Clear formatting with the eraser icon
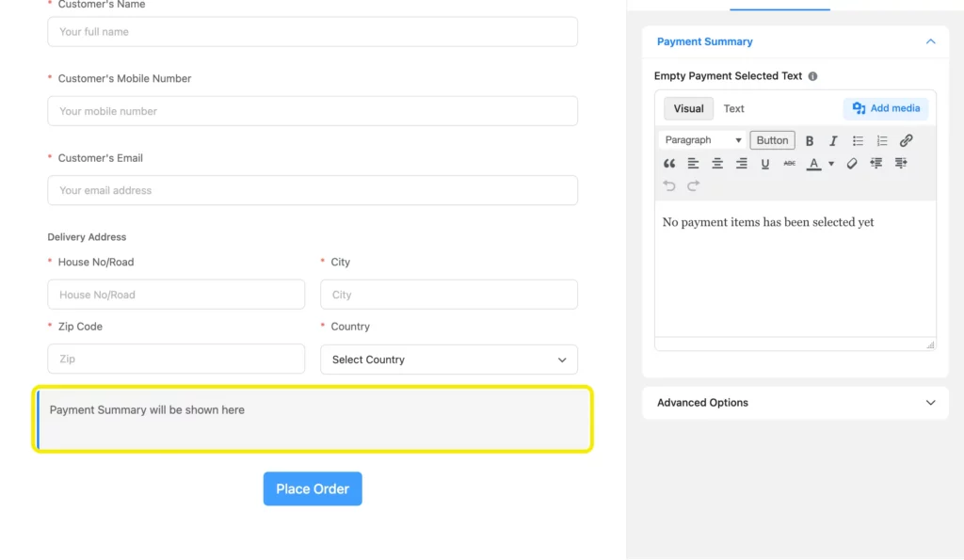 pos(851,164)
